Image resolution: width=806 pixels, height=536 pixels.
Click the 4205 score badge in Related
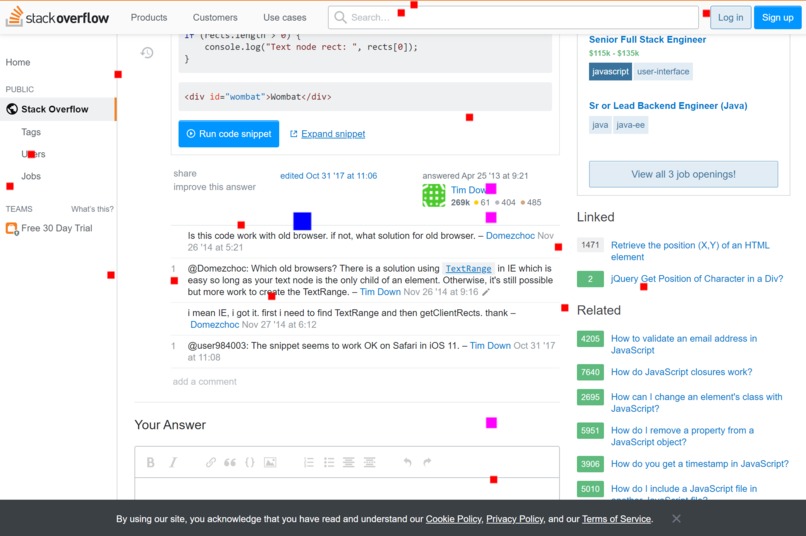coord(590,339)
